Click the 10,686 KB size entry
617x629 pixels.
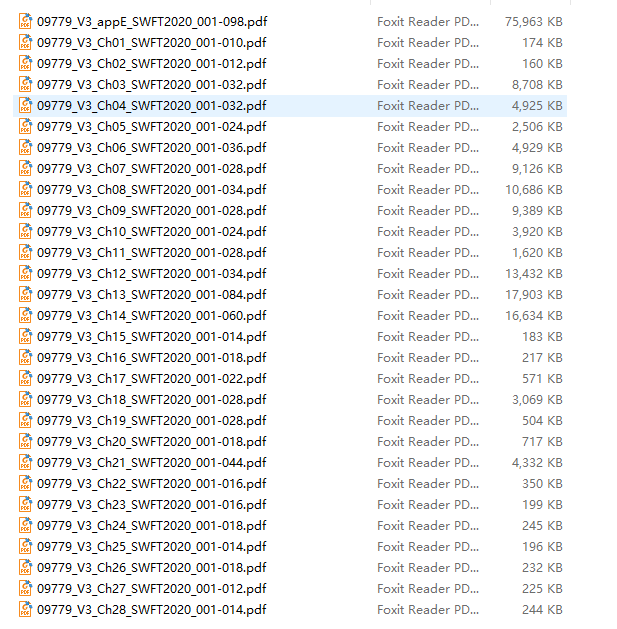point(534,190)
